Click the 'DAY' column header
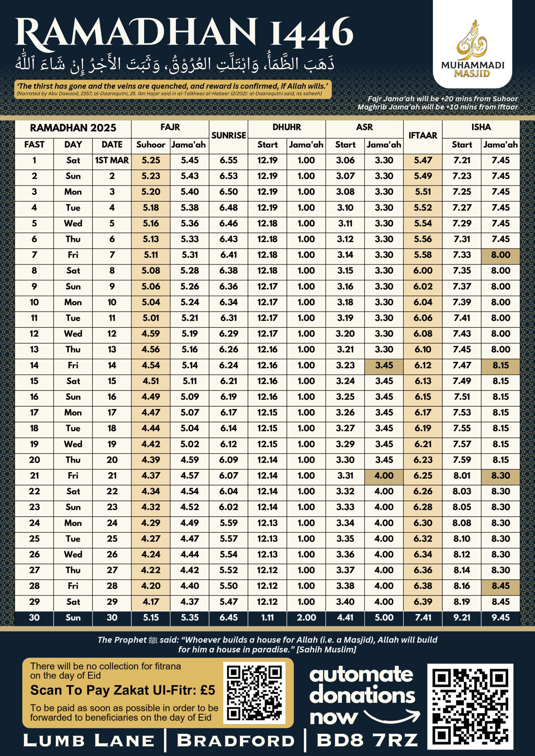The height and width of the screenshot is (756, 535). click(73, 144)
